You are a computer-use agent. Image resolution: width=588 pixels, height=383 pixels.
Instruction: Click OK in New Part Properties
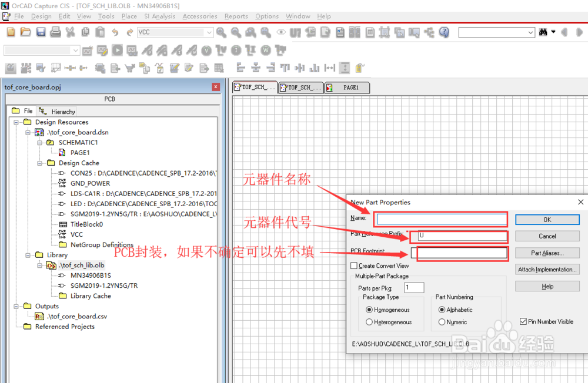pos(547,220)
